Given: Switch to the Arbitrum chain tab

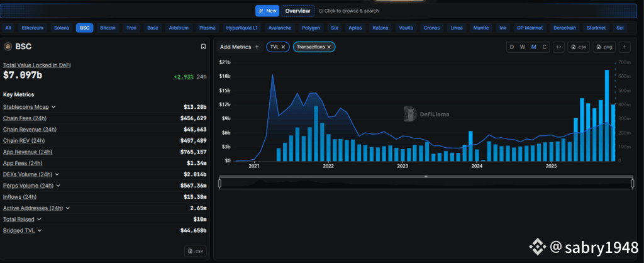Looking at the screenshot, I should pyautogui.click(x=178, y=28).
